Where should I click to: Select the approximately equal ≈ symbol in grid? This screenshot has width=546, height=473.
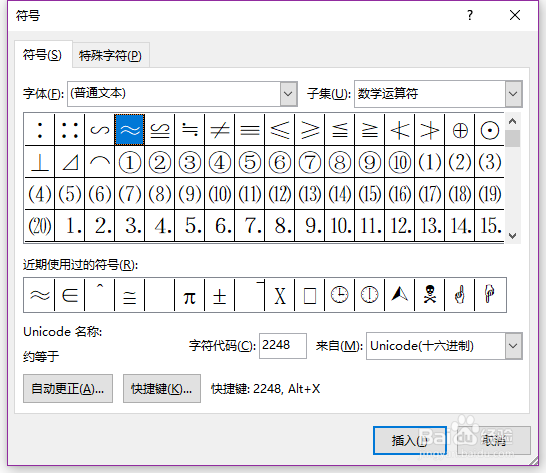(x=130, y=130)
